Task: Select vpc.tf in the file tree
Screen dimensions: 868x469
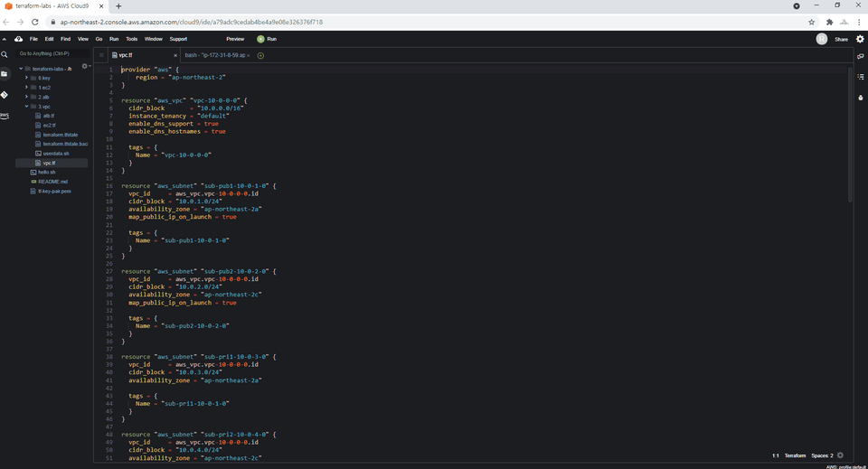Action: pyautogui.click(x=52, y=164)
